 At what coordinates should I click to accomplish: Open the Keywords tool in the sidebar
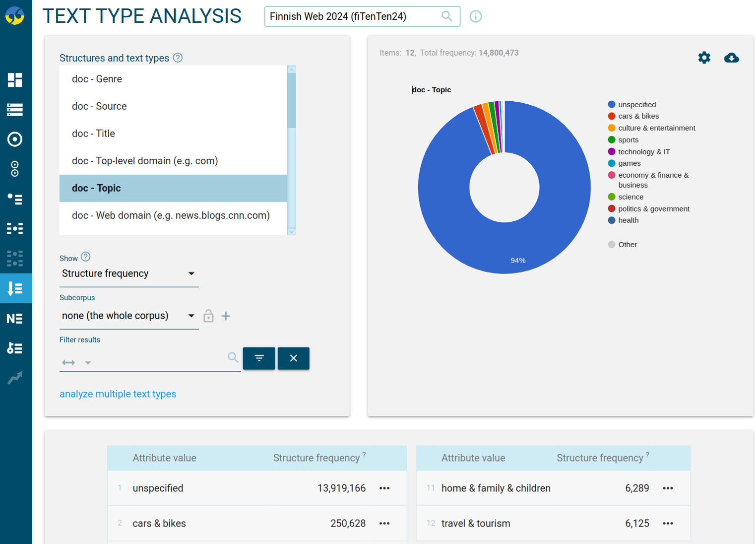pyautogui.click(x=15, y=348)
